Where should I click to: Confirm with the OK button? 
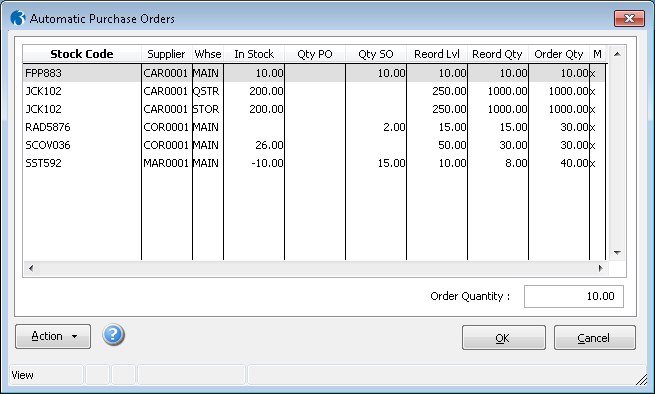coord(503,338)
